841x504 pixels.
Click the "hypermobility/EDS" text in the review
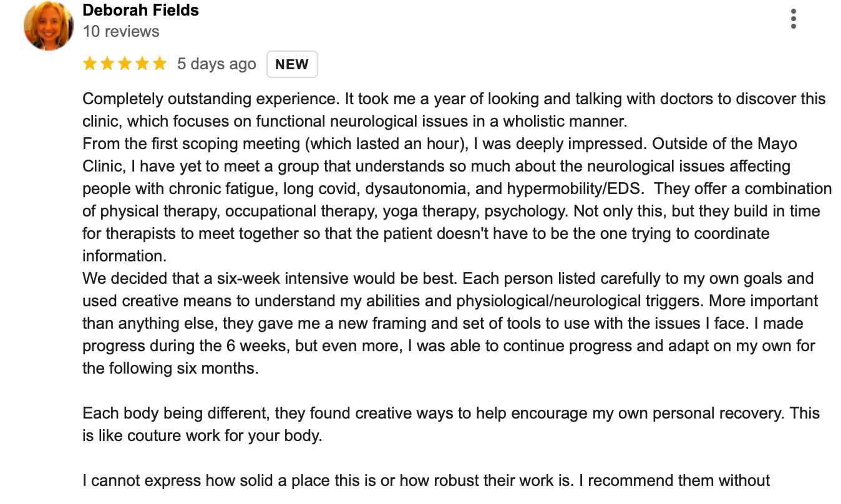coord(577,189)
